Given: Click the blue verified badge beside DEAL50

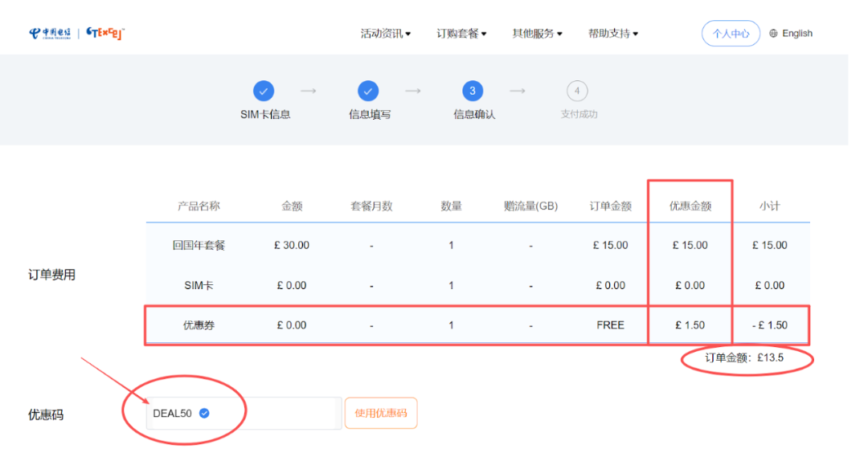Looking at the screenshot, I should (x=204, y=414).
